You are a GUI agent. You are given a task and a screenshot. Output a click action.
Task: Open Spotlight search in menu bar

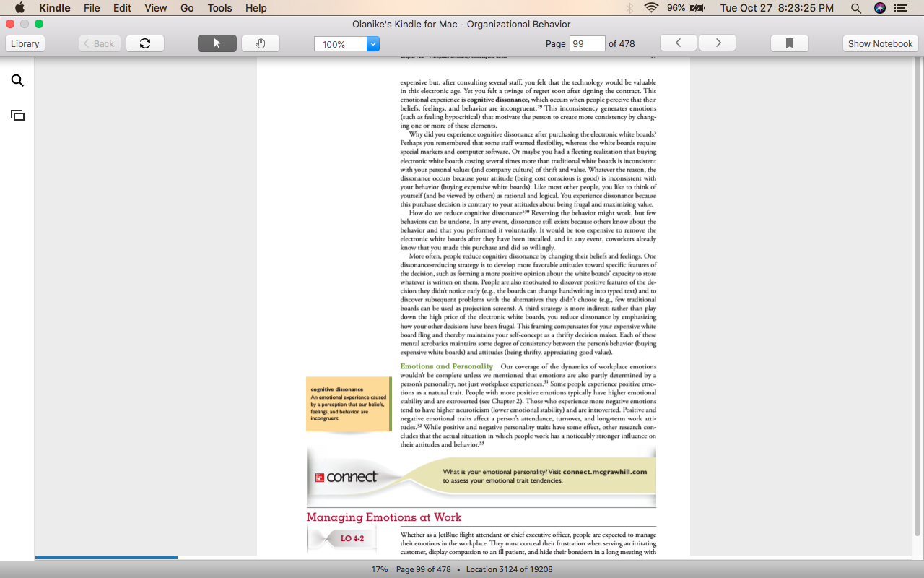[856, 8]
